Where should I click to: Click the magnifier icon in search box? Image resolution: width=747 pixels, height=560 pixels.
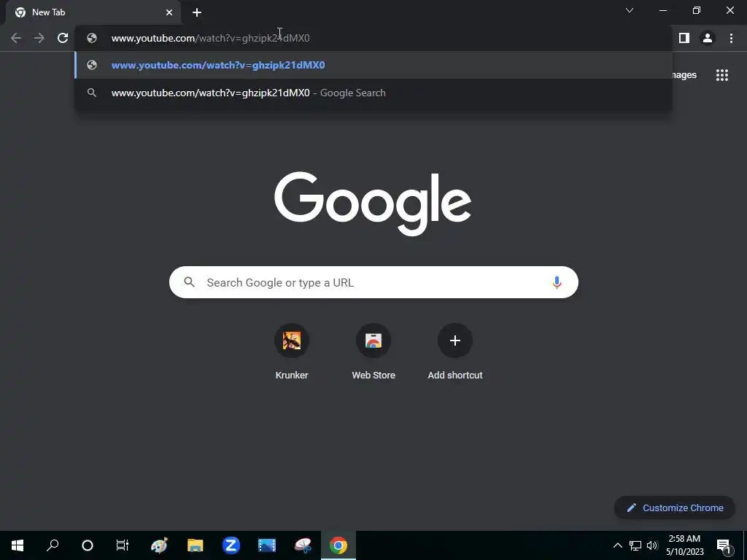click(189, 282)
